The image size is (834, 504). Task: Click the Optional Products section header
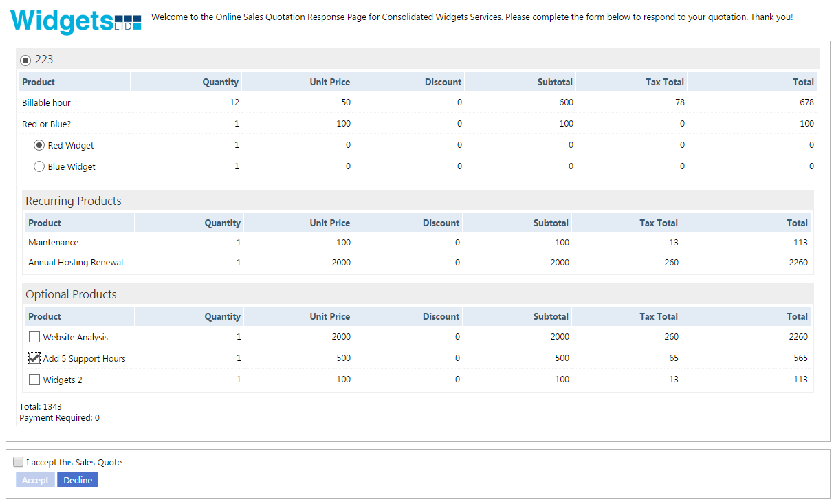[x=72, y=294]
